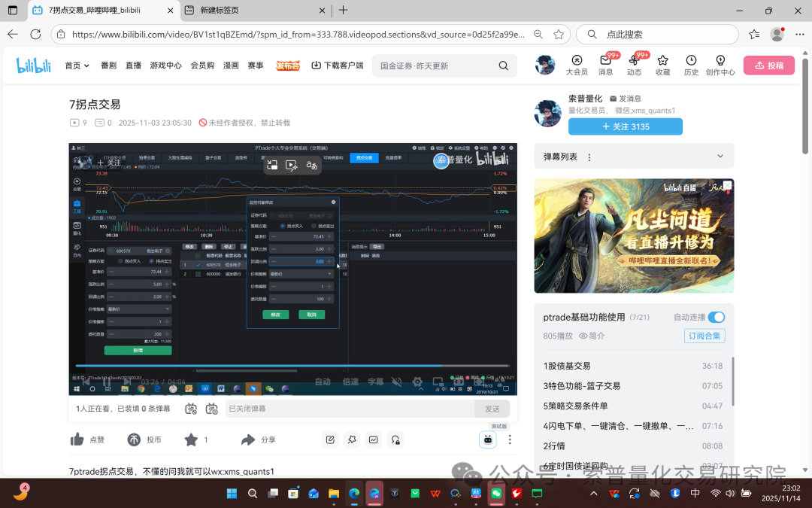Click the 订阅合集 subscribe button

[x=704, y=336]
